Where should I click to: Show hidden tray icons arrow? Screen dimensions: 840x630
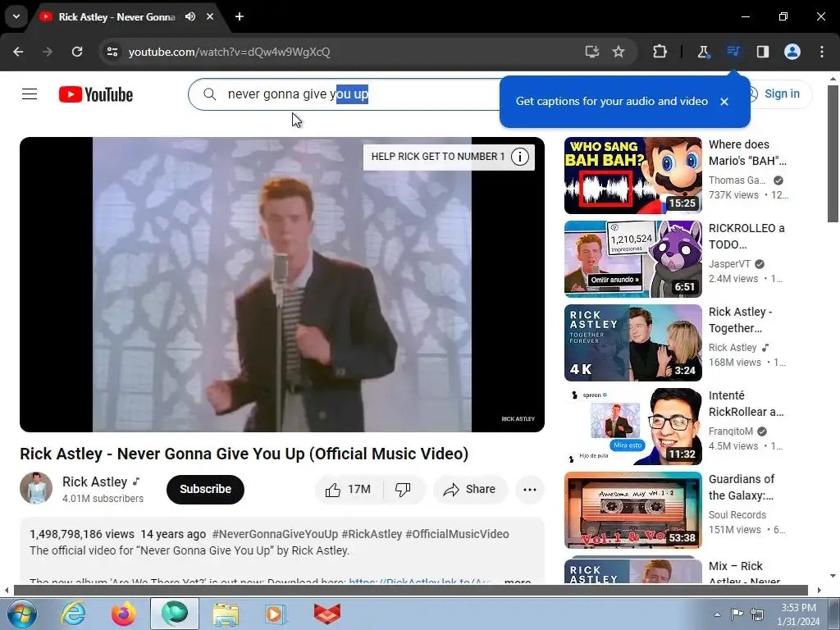click(717, 614)
